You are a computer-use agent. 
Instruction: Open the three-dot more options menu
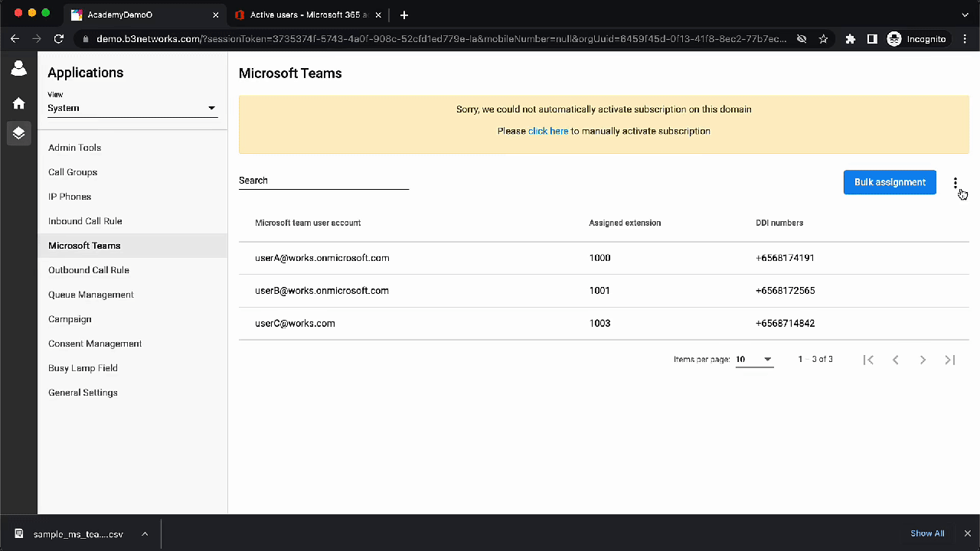tap(955, 183)
